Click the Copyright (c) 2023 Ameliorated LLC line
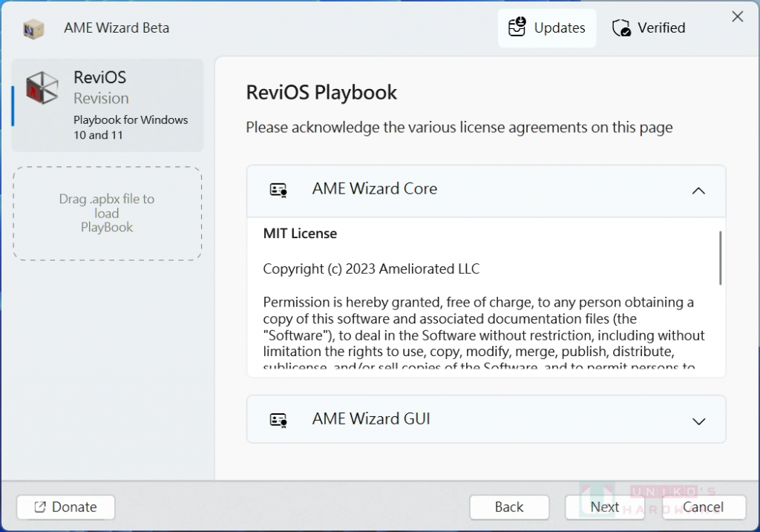 371,269
